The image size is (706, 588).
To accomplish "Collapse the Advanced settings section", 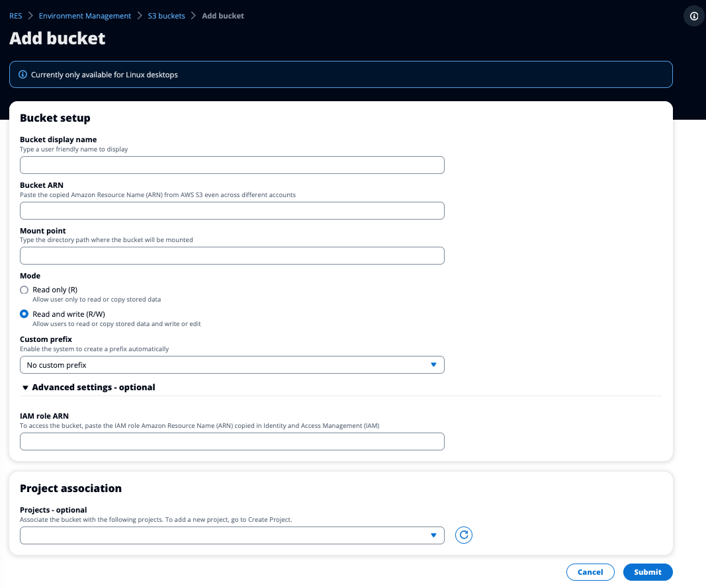I will pos(24,388).
